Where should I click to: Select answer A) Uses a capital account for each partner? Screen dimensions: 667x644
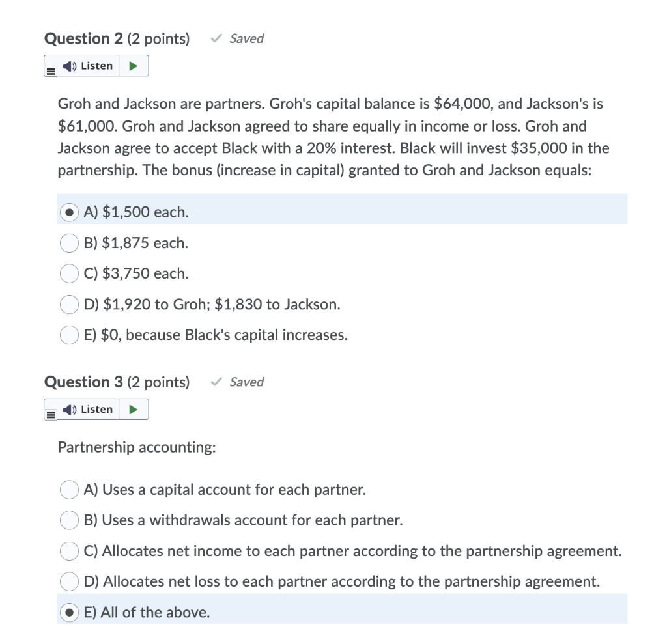coord(69,490)
